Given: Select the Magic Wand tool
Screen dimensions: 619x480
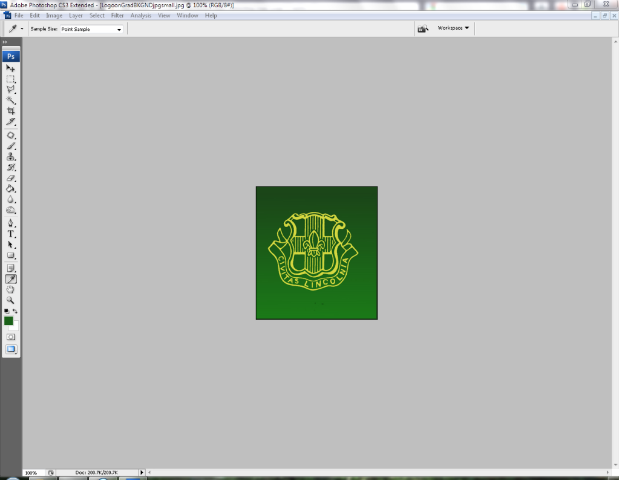Looking at the screenshot, I should tap(11, 100).
